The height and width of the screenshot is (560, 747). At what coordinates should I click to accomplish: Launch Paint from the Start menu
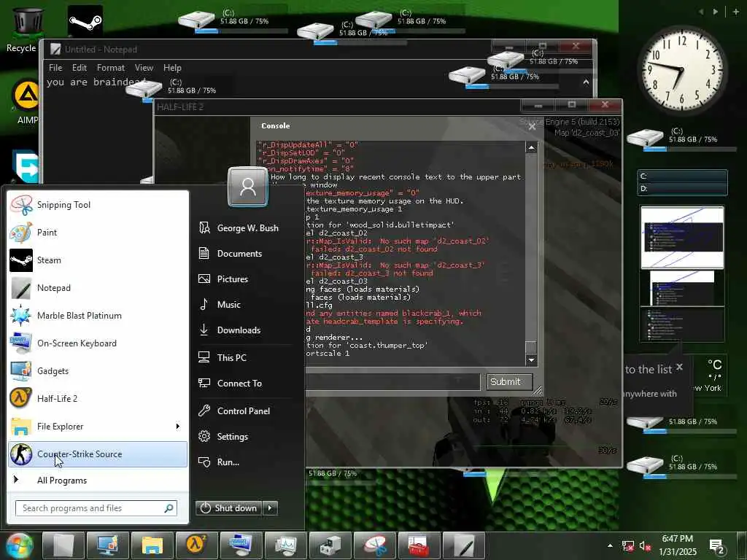pyautogui.click(x=98, y=233)
